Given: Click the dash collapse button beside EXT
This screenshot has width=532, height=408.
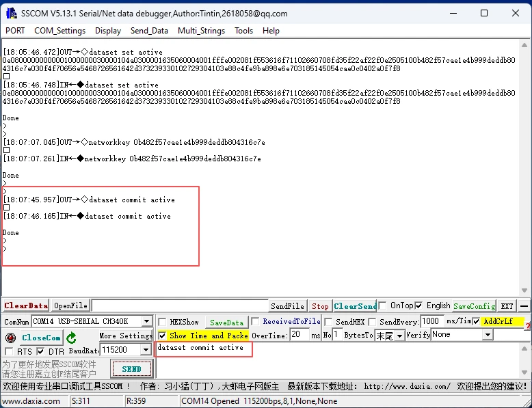Looking at the screenshot, I should pyautogui.click(x=524, y=306).
